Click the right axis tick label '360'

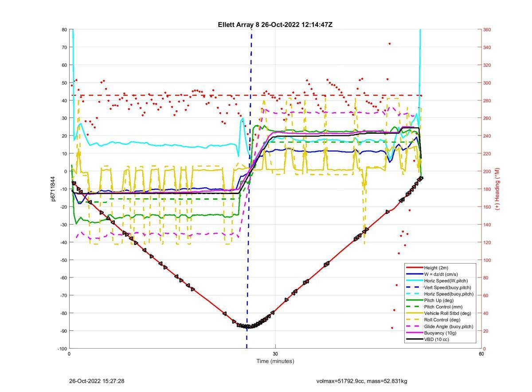[x=487, y=30]
